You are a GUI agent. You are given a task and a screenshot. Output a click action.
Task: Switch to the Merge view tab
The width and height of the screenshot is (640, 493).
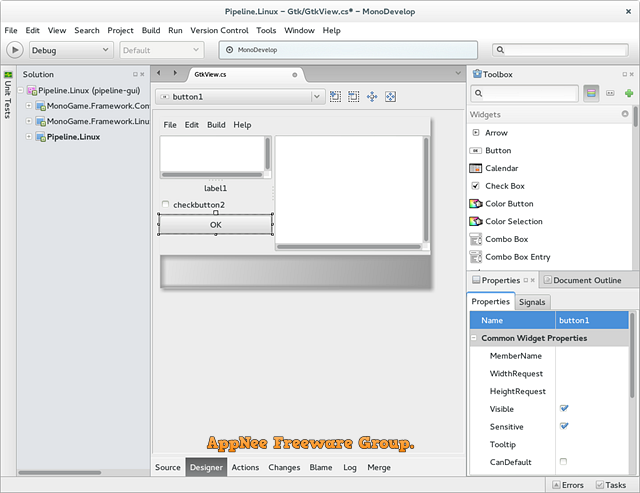pos(379,467)
